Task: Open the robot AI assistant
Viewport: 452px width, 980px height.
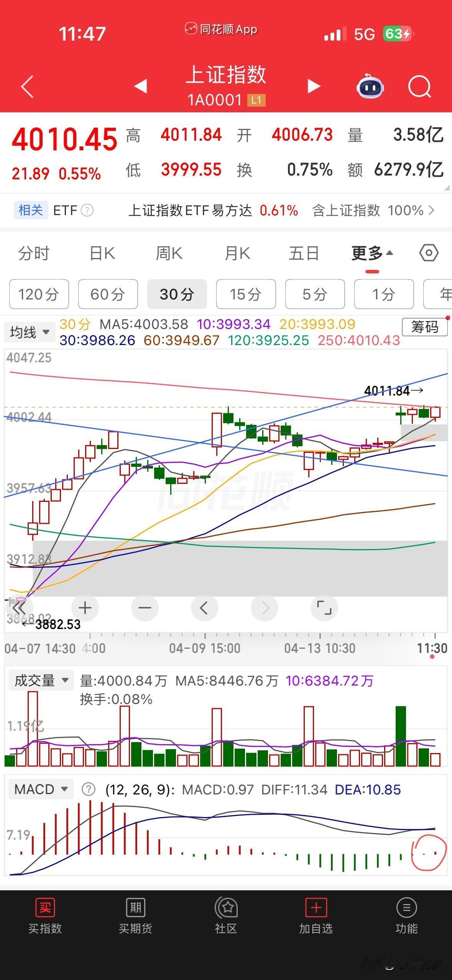Action: point(370,86)
